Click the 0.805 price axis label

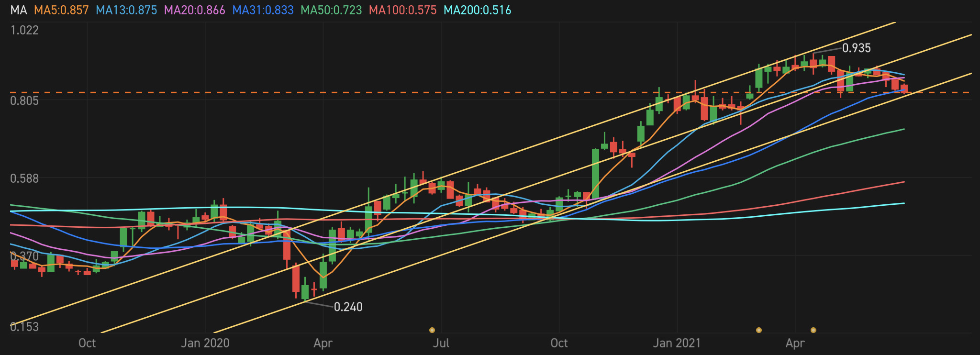24,101
